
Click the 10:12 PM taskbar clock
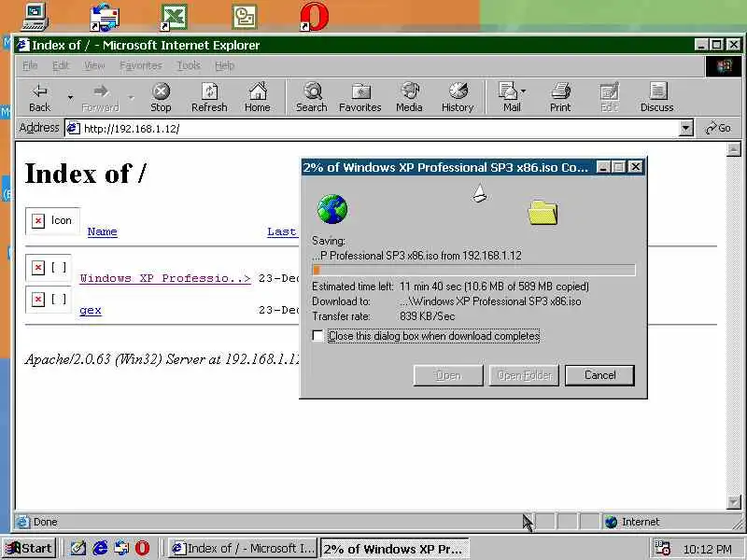707,549
